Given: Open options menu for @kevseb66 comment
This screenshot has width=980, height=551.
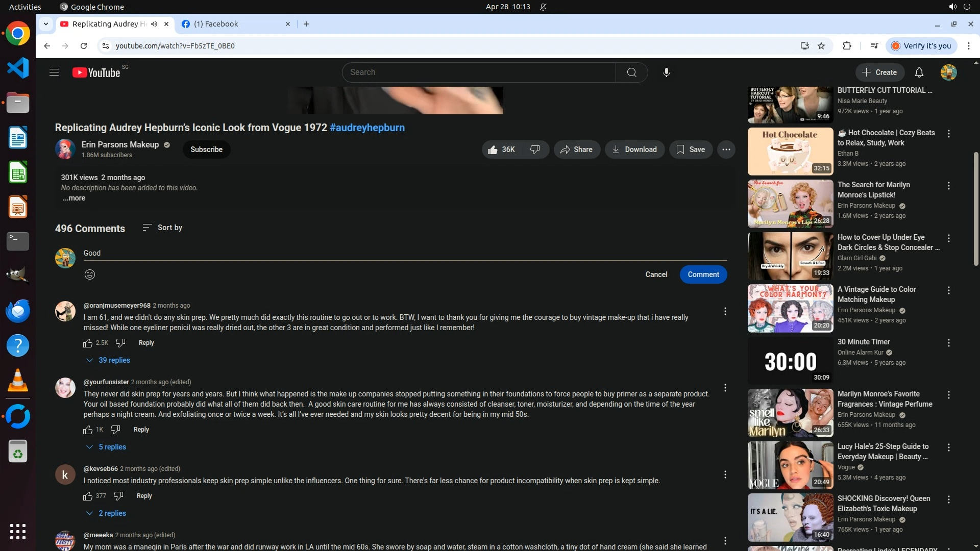Looking at the screenshot, I should (x=725, y=474).
